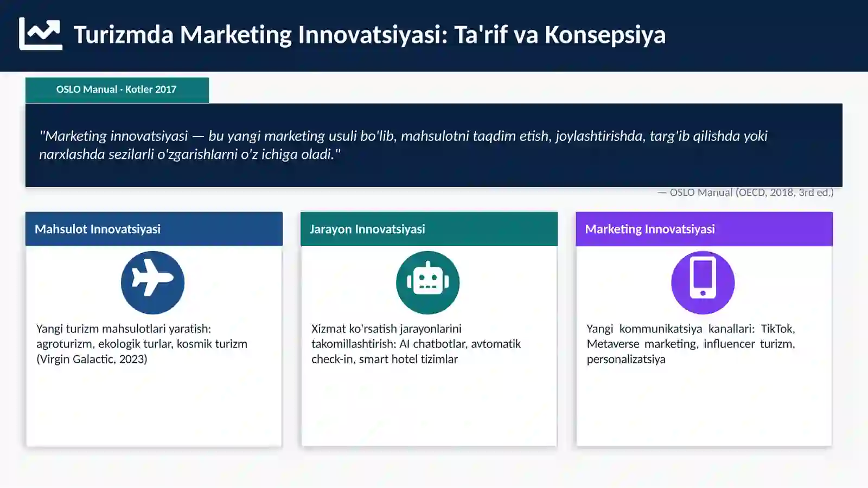Click the '(Virgin Galactic, 2023)' text
Screen dimensions: 868x488
tap(92, 359)
